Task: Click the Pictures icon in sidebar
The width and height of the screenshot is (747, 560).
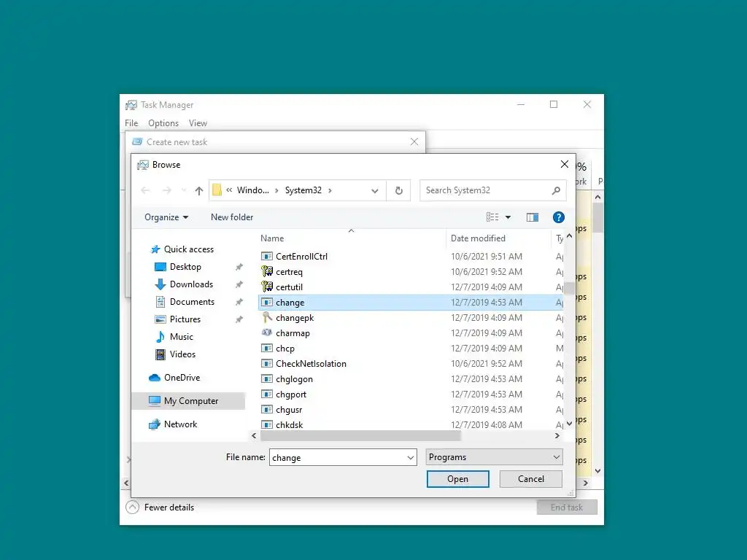Action: [160, 319]
